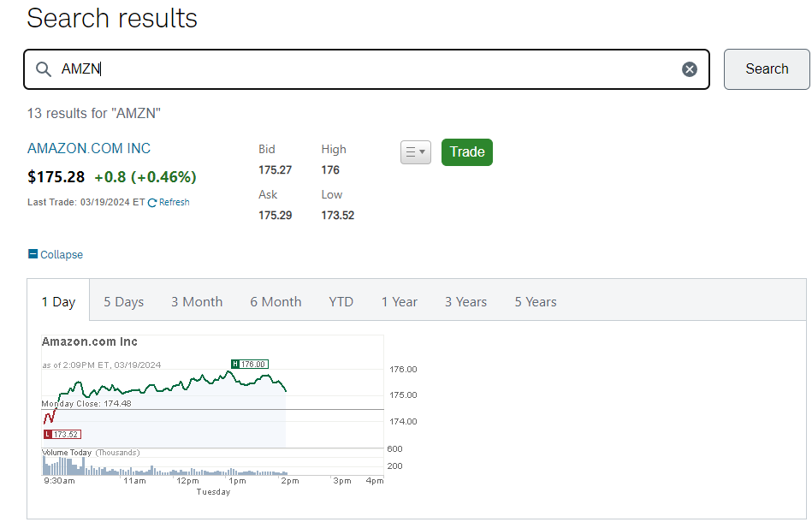
Task: View the 1 Year chart
Action: pyautogui.click(x=400, y=301)
